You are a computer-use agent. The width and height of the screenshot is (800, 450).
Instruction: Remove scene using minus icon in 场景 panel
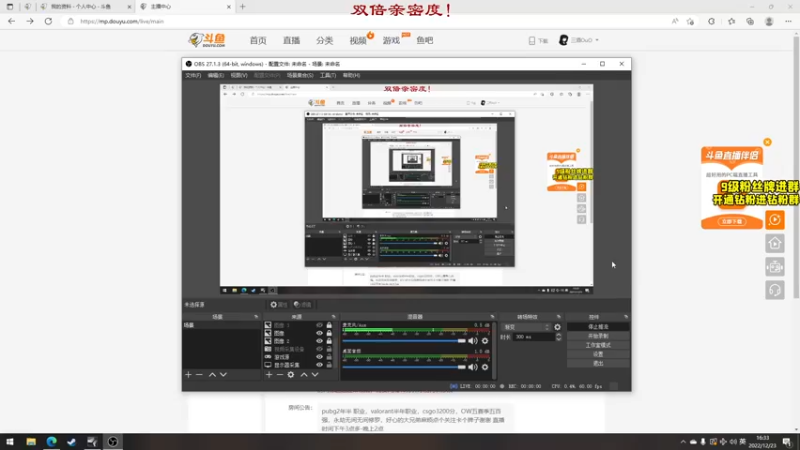[x=199, y=374]
